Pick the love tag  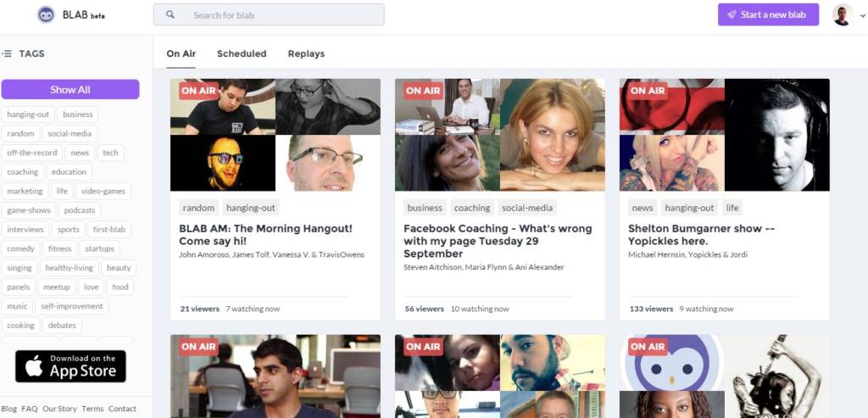click(x=92, y=287)
